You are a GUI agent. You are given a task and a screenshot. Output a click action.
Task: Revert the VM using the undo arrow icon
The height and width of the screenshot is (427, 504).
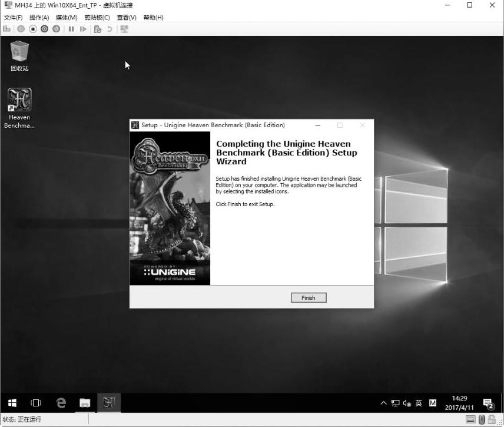click(x=110, y=29)
